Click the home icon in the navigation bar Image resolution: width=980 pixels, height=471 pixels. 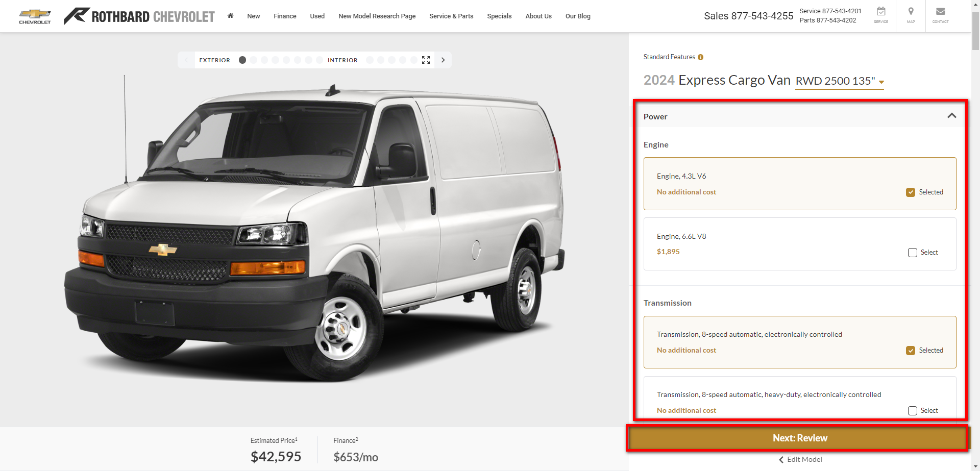[231, 16]
